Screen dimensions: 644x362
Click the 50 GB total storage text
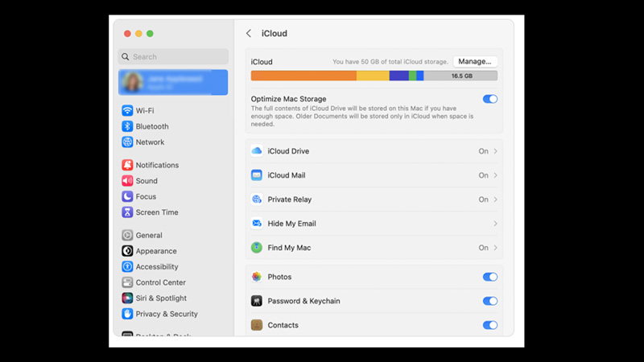390,62
